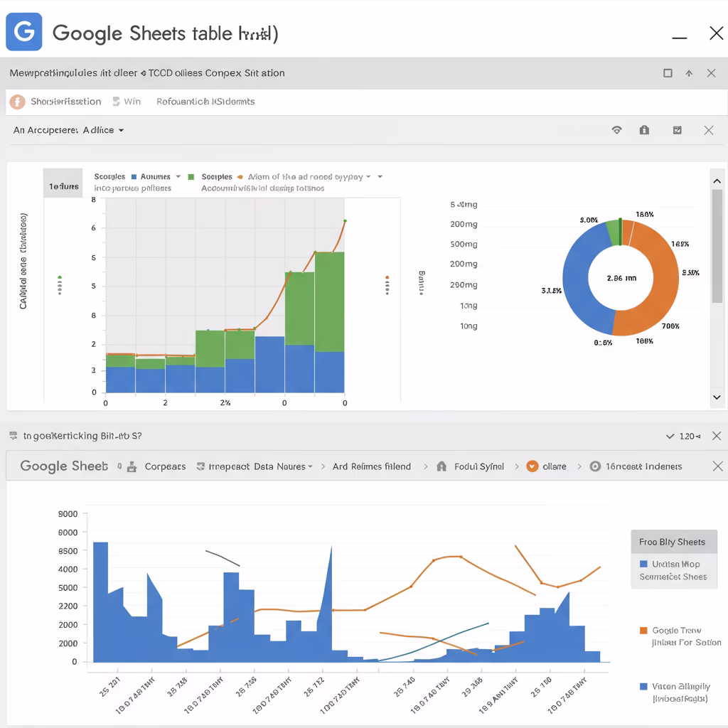
Task: Click the icon before Irrepeact Data Noures
Action: coord(200,466)
